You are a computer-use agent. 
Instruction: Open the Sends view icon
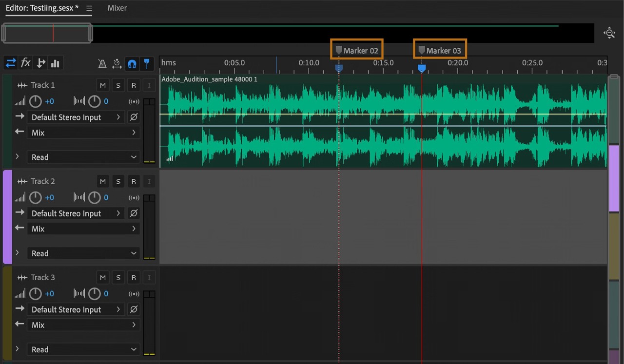(x=41, y=63)
